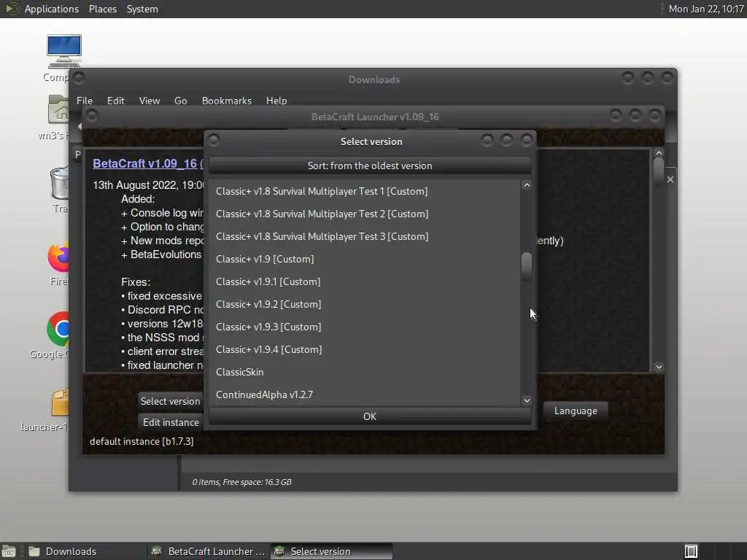Click Edit instance button in launcher
Viewport: 747px width, 560px height.
pos(170,422)
